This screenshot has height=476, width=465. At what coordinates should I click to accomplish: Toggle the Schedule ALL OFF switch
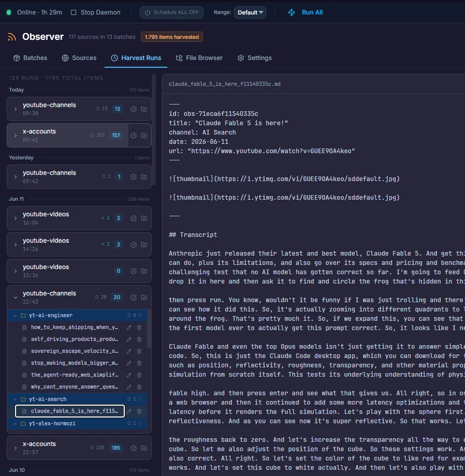tap(171, 12)
